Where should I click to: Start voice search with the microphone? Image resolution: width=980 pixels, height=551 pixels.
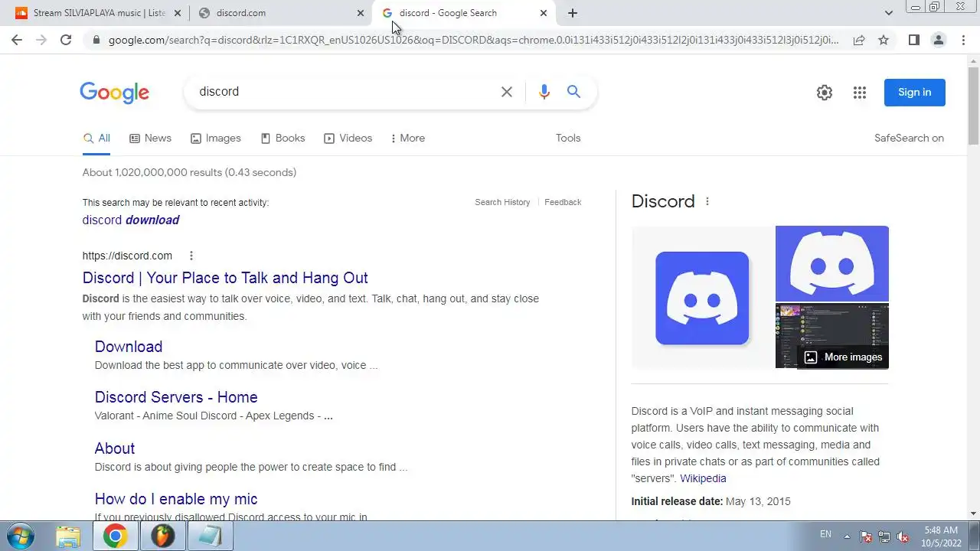[x=544, y=92]
